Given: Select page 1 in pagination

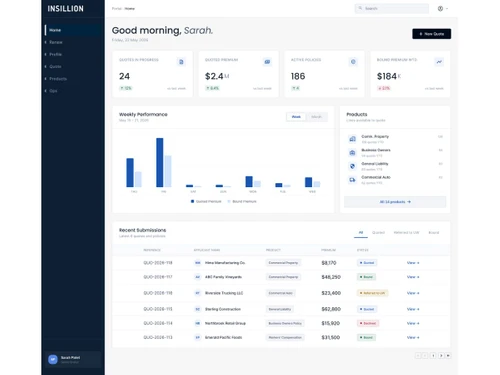Looking at the screenshot, I should coord(433,356).
